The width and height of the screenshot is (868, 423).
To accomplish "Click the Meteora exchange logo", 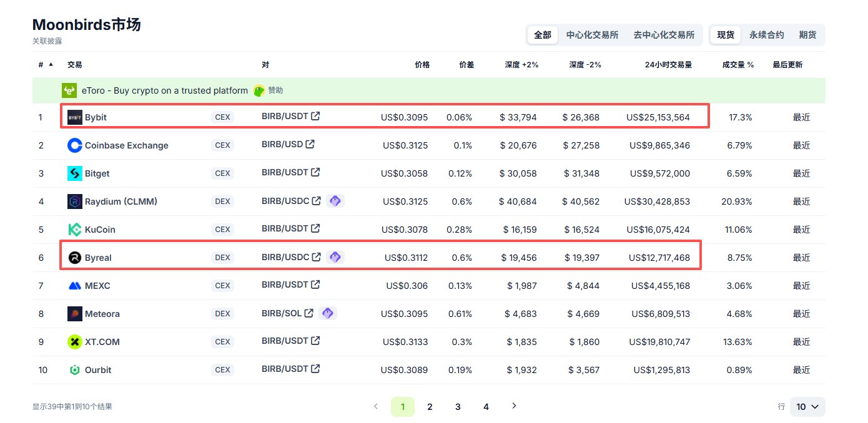I will (x=75, y=314).
